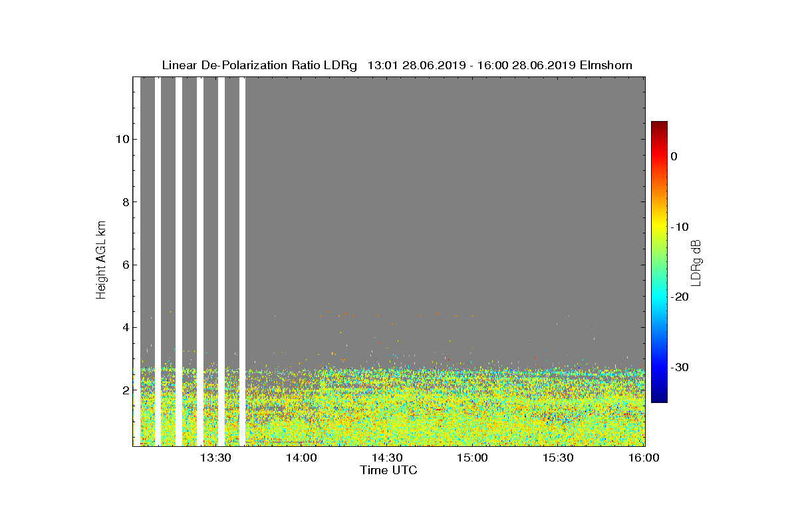
Task: Click the colorbar label '-20'
Action: point(679,297)
